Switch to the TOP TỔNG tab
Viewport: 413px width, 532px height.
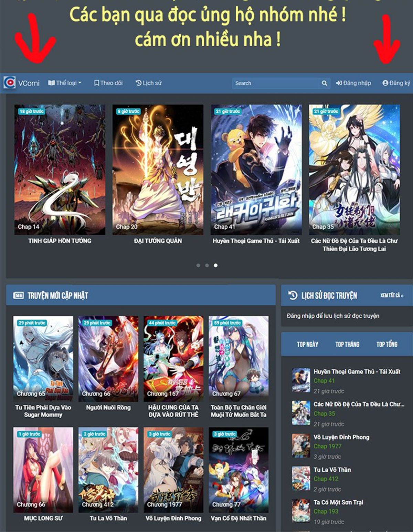coord(387,344)
